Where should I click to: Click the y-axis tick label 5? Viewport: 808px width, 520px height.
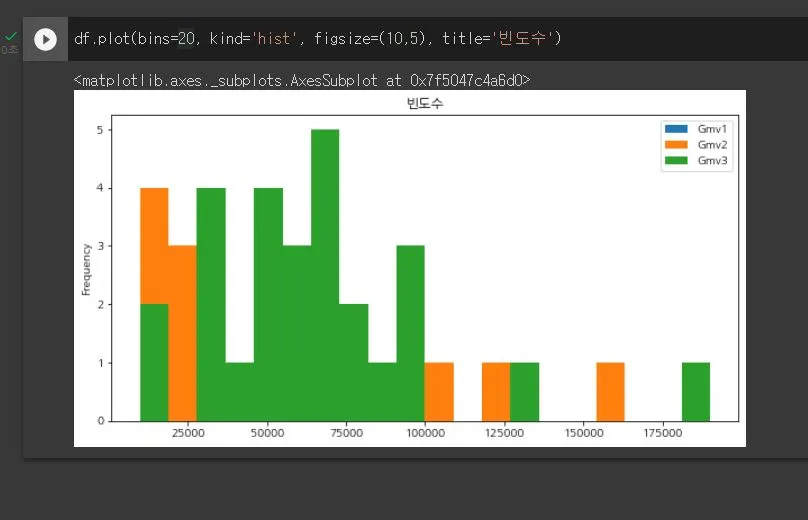(x=100, y=130)
